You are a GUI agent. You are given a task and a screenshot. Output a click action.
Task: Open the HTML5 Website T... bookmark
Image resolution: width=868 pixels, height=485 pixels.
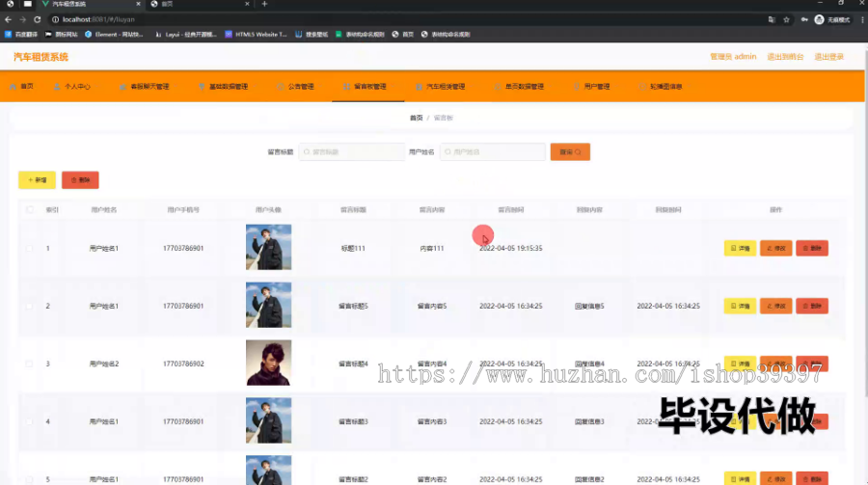click(x=257, y=35)
